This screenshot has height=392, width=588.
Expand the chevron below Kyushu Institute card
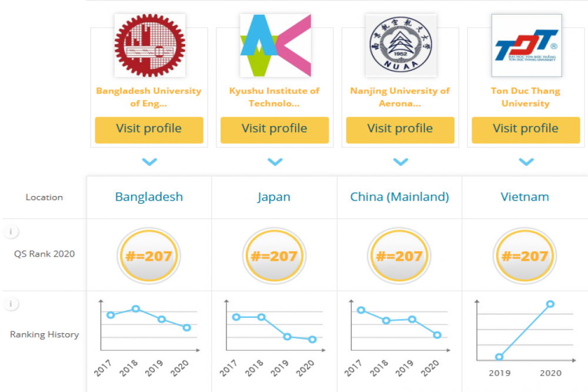coord(275,161)
